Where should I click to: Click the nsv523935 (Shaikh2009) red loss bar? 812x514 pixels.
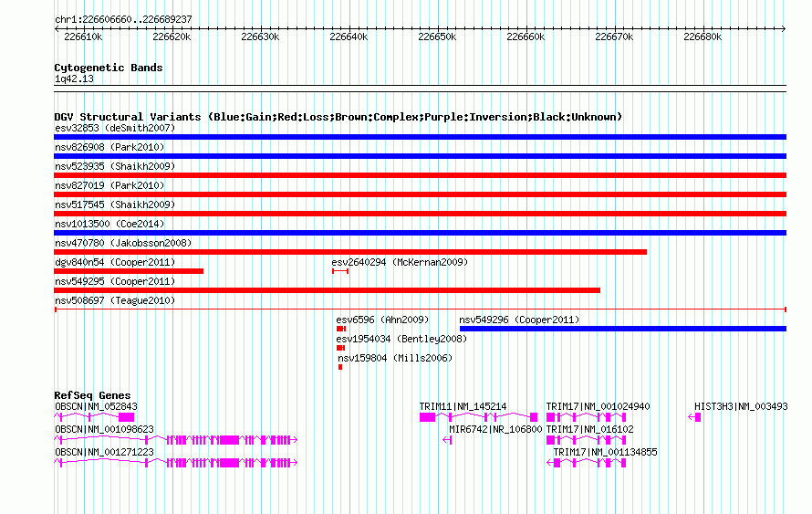click(420, 175)
